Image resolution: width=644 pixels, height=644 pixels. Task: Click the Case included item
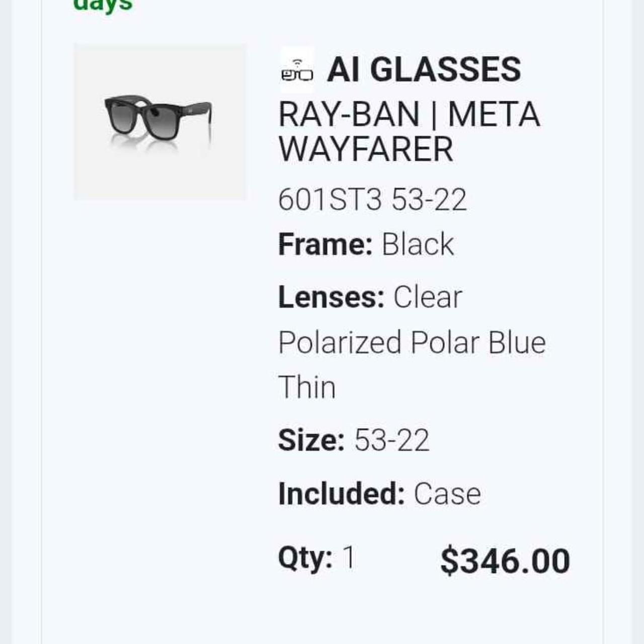point(447,494)
